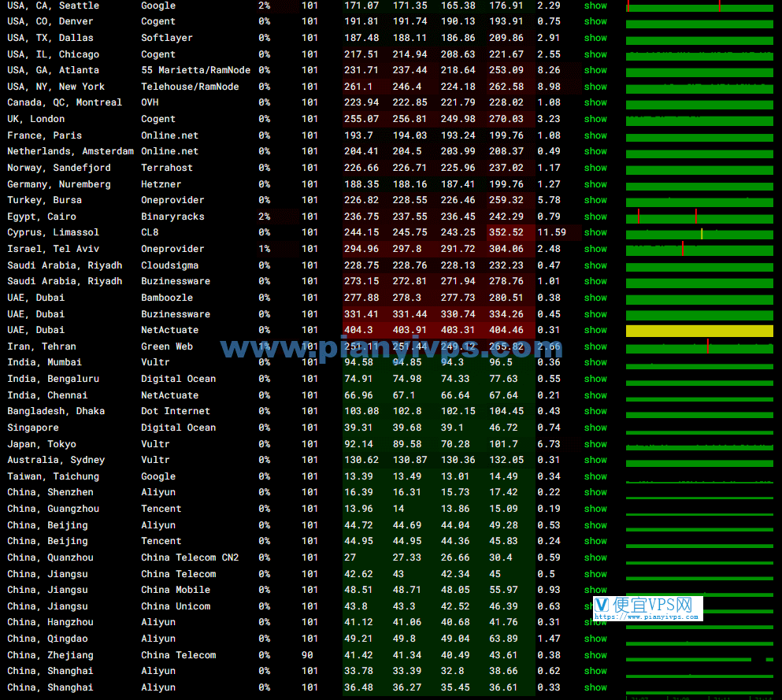Screen dimensions: 782x700
Task: Open show link for Singapore Digital Ocean
Action: [x=595, y=428]
